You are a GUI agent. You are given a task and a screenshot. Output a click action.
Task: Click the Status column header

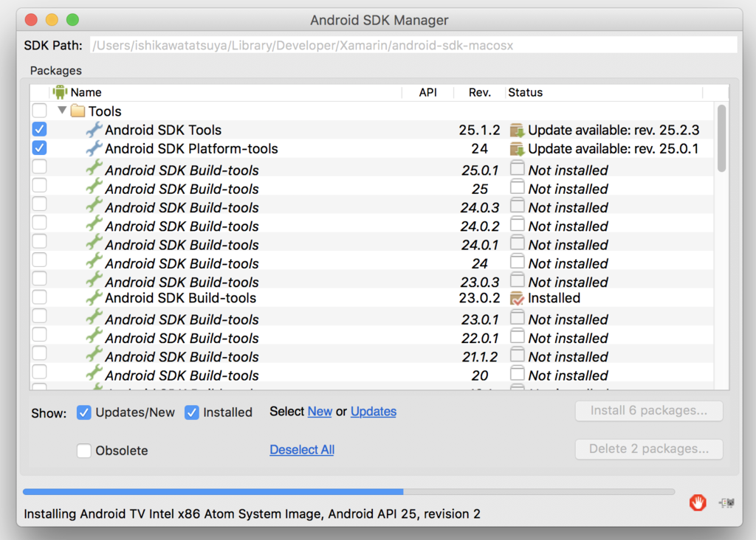pyautogui.click(x=525, y=92)
